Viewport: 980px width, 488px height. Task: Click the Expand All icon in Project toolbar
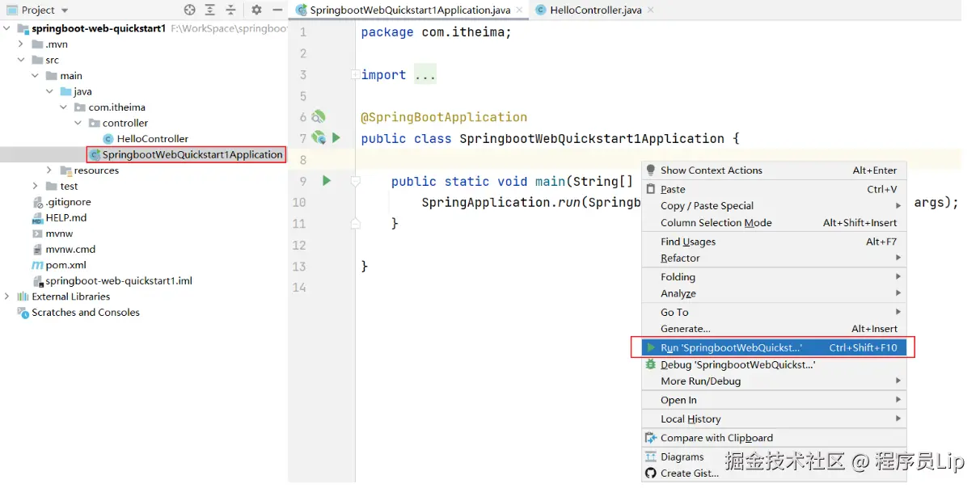coord(210,11)
